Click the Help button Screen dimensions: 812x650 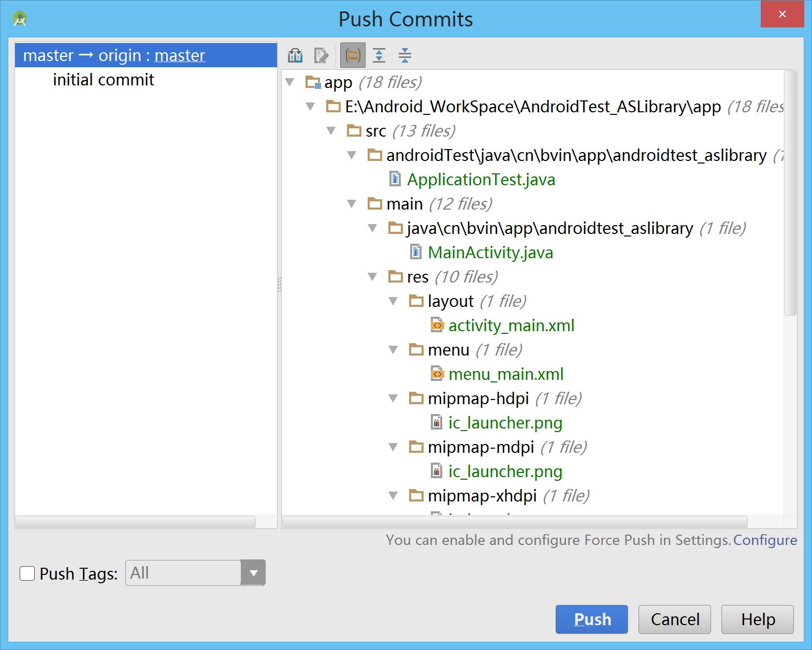pos(758,619)
